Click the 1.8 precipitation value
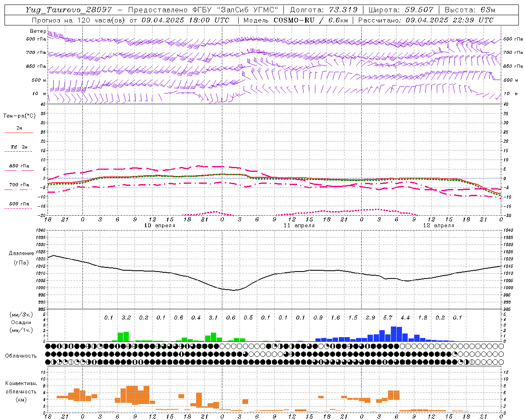Image resolution: width=525 pixels, height=420 pixels. (422, 318)
